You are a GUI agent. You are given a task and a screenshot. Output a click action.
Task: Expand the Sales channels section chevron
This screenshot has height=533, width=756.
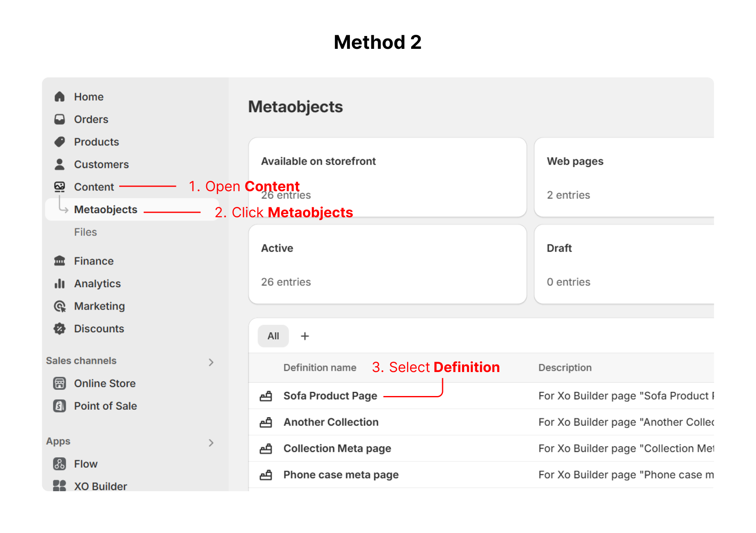[211, 363]
